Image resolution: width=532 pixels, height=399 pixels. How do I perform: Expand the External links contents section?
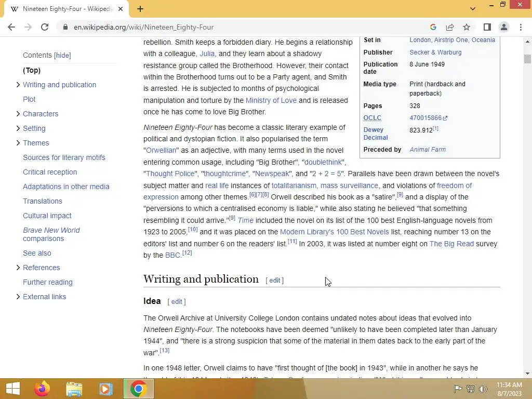pos(18,297)
